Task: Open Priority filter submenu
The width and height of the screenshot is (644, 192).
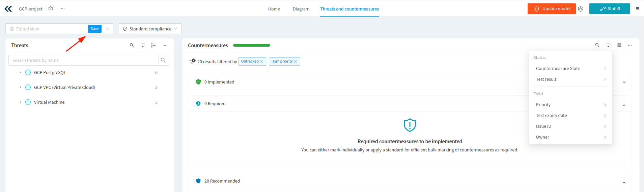Action: coord(571,104)
